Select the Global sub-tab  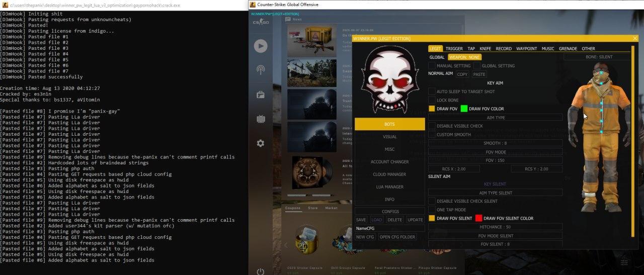coord(437,57)
